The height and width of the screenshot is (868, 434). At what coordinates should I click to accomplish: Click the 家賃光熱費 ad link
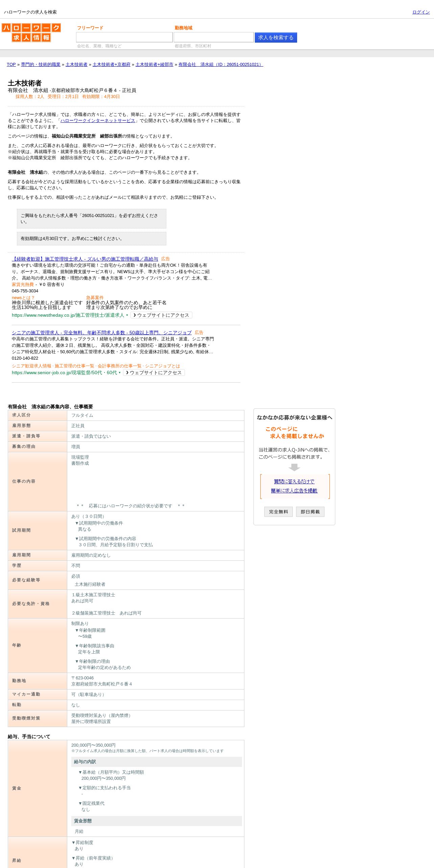coord(23,285)
